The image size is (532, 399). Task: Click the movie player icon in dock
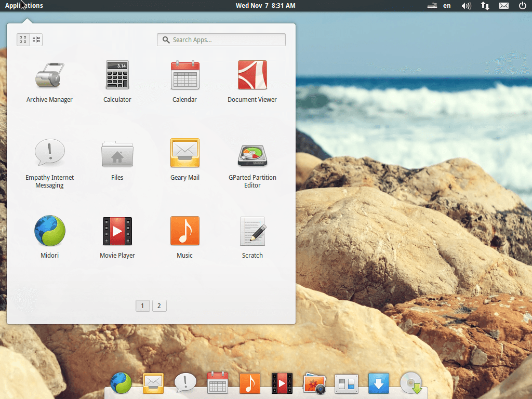click(x=282, y=383)
